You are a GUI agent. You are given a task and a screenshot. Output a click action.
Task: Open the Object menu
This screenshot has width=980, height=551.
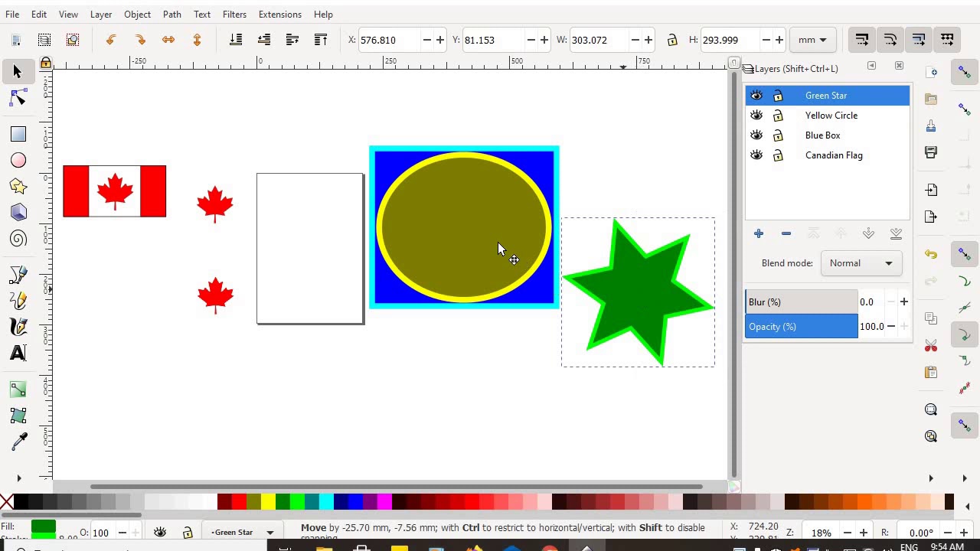click(138, 15)
